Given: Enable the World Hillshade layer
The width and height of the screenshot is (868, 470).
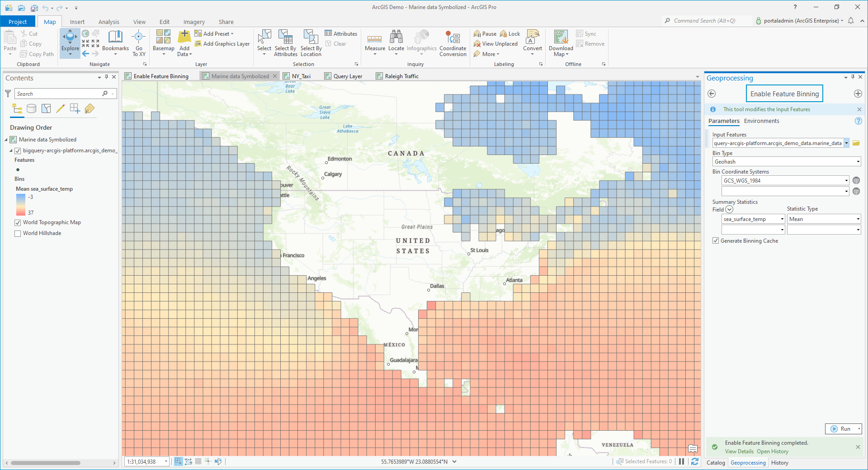Looking at the screenshot, I should (18, 233).
